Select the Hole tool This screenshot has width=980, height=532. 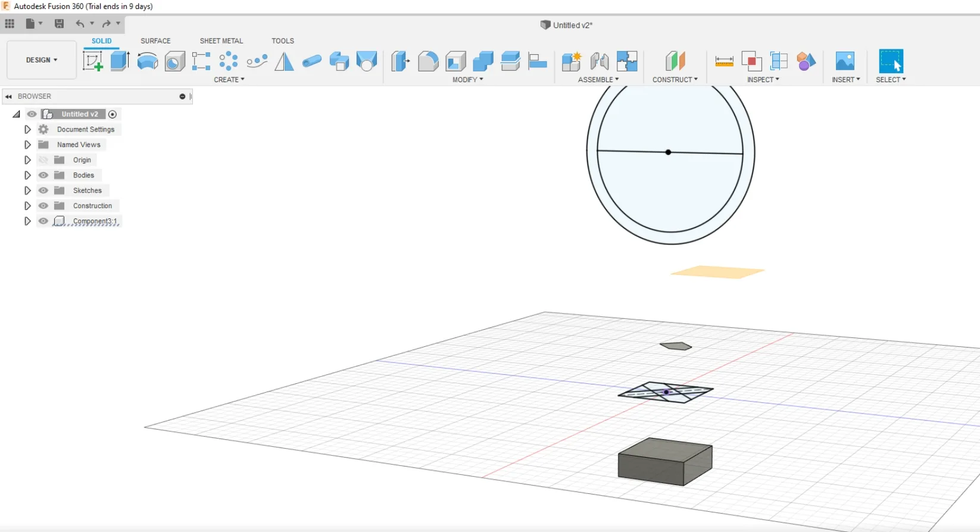174,61
